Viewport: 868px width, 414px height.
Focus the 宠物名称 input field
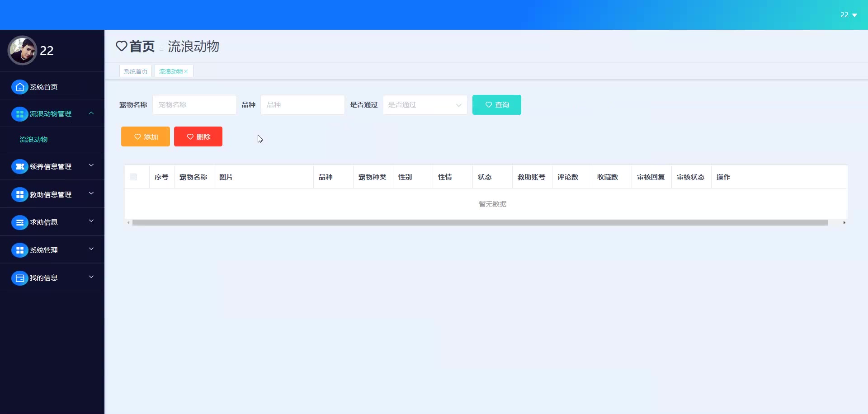pos(194,105)
